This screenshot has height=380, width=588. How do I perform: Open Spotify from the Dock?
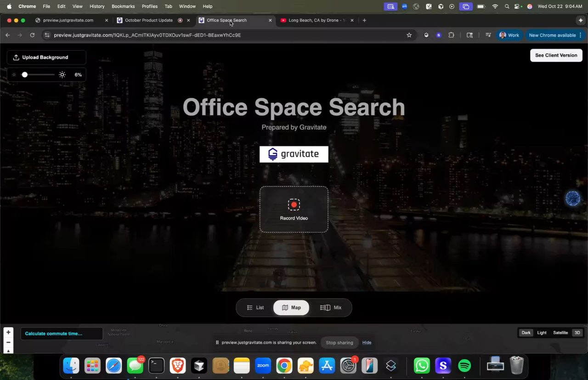(x=464, y=366)
